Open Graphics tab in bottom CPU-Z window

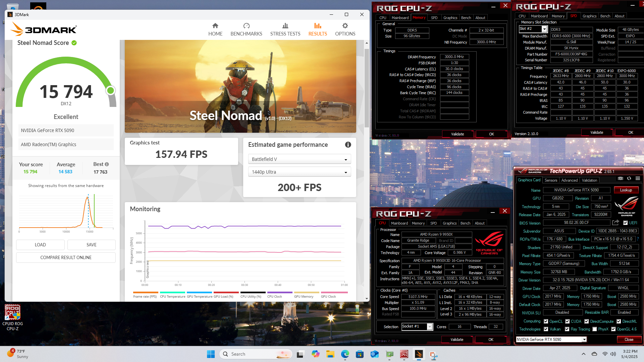coord(449,223)
